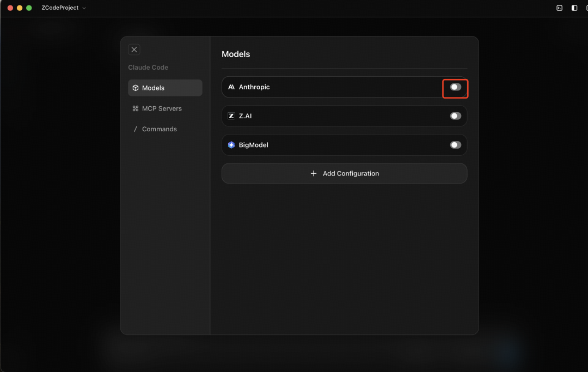Click the plus icon in Add Configuration
Screen dimensions: 588x372
tap(314, 173)
